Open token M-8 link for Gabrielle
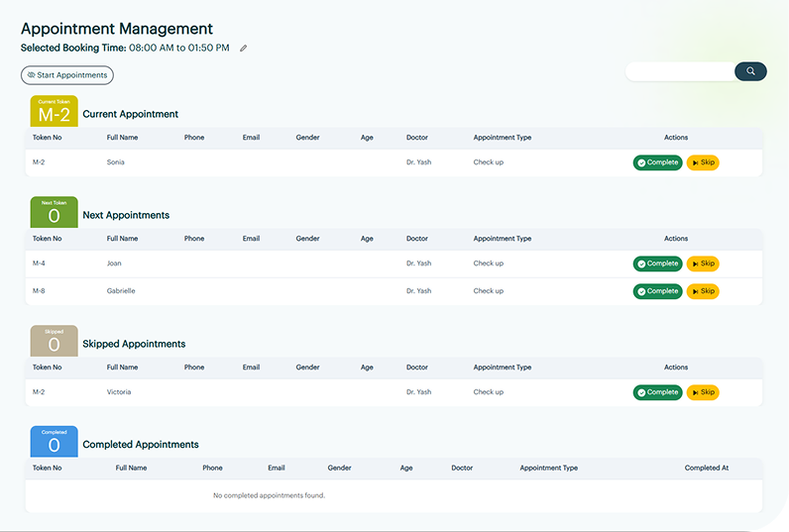The image size is (789, 532). pos(39,291)
